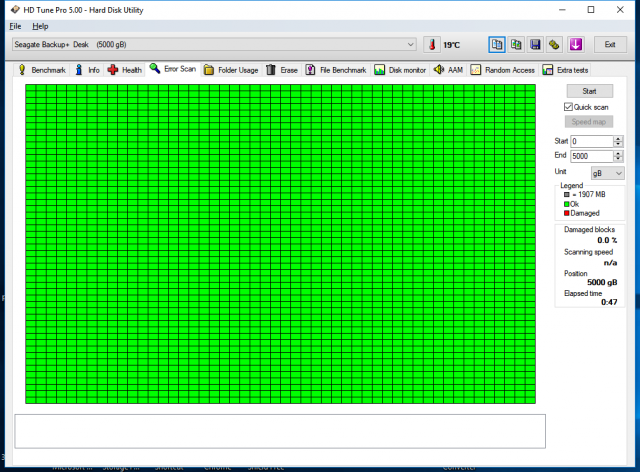Open the Disk monitor tab
This screenshot has width=640, height=472.
coord(400,70)
